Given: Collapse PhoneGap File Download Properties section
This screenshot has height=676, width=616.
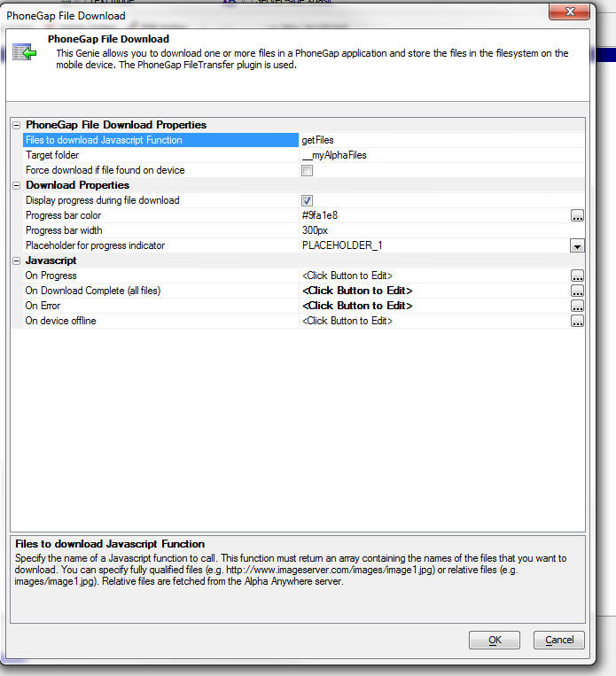Looking at the screenshot, I should tap(16, 126).
